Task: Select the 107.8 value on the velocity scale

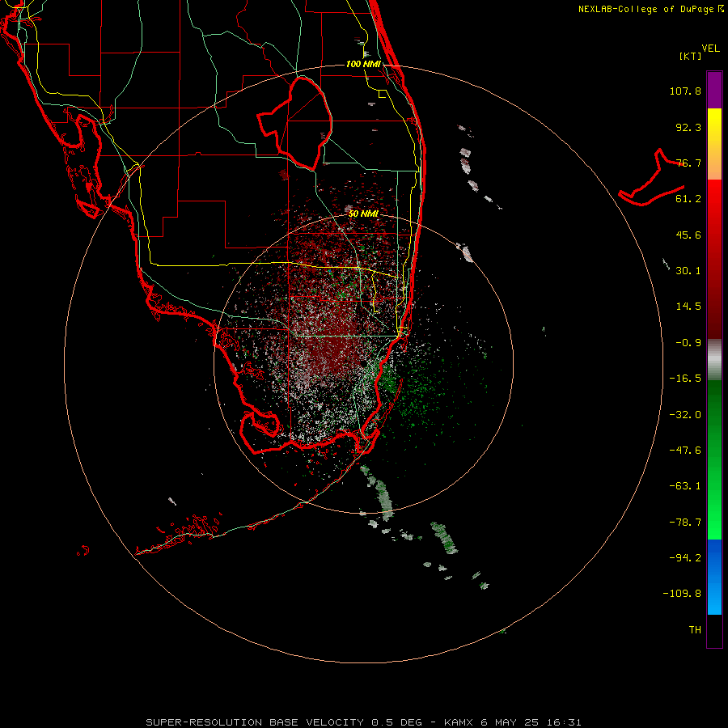Action: 685,91
